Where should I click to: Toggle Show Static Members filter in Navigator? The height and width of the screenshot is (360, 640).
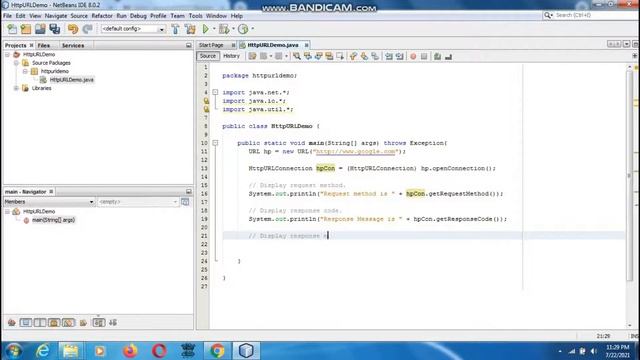[x=40, y=323]
